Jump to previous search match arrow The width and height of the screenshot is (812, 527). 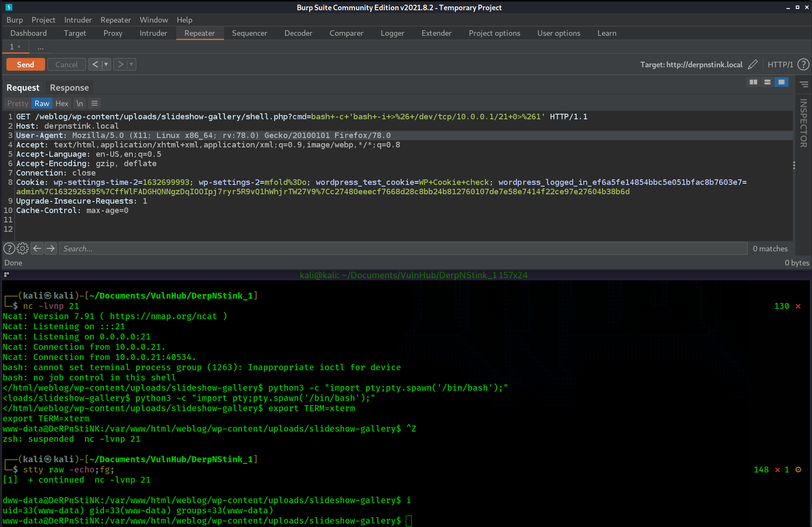tap(37, 248)
